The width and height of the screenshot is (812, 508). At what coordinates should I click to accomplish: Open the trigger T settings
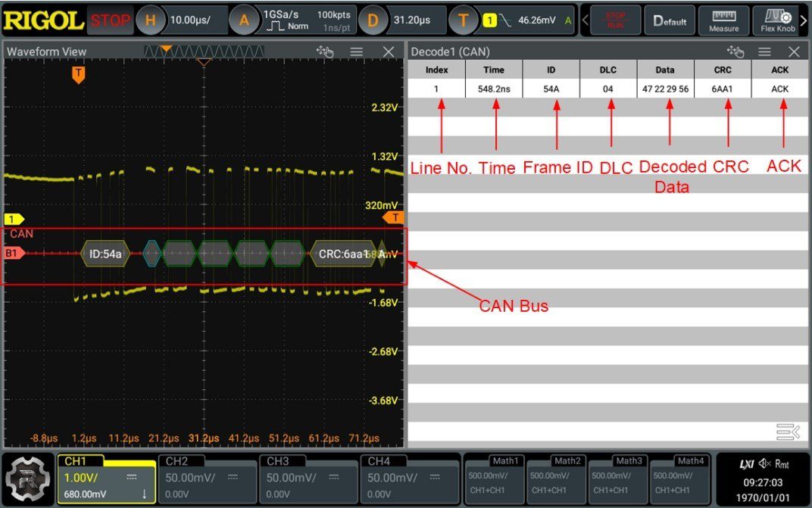463,20
